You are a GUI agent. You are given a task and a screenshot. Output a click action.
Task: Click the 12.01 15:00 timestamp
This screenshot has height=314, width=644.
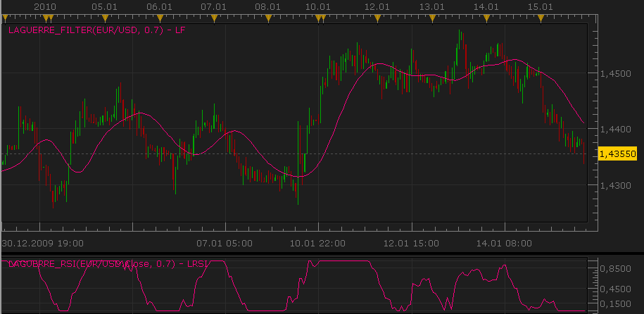pos(411,244)
